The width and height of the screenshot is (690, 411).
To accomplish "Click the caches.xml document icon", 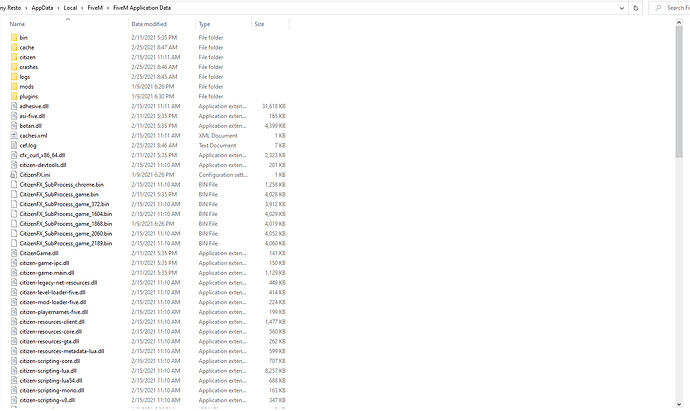I will [14, 136].
